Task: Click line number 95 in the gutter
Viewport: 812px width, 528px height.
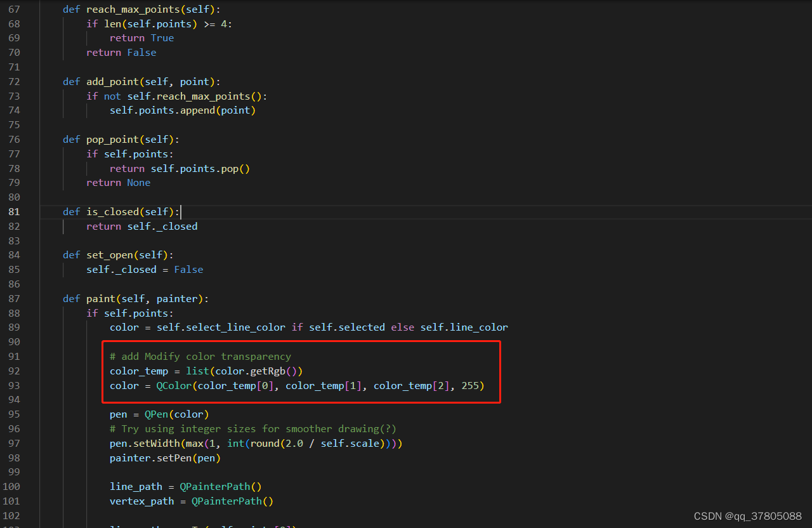Action: coord(14,414)
